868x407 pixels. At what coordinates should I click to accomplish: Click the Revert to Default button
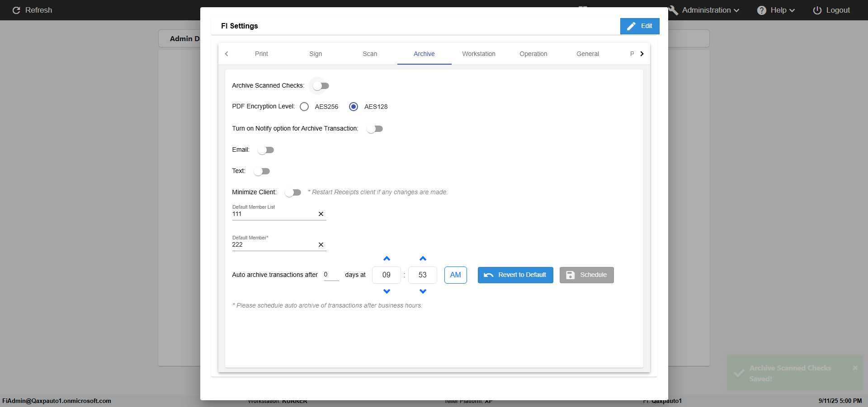point(515,275)
